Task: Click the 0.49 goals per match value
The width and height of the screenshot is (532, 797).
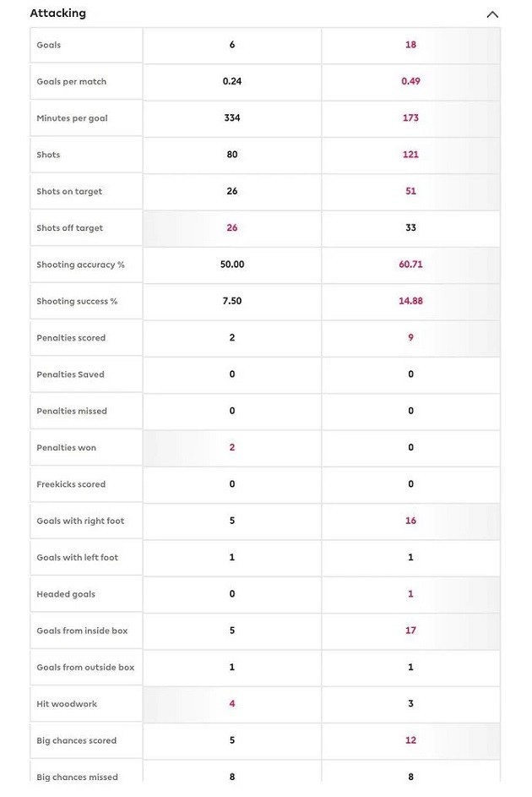Action: tap(410, 81)
